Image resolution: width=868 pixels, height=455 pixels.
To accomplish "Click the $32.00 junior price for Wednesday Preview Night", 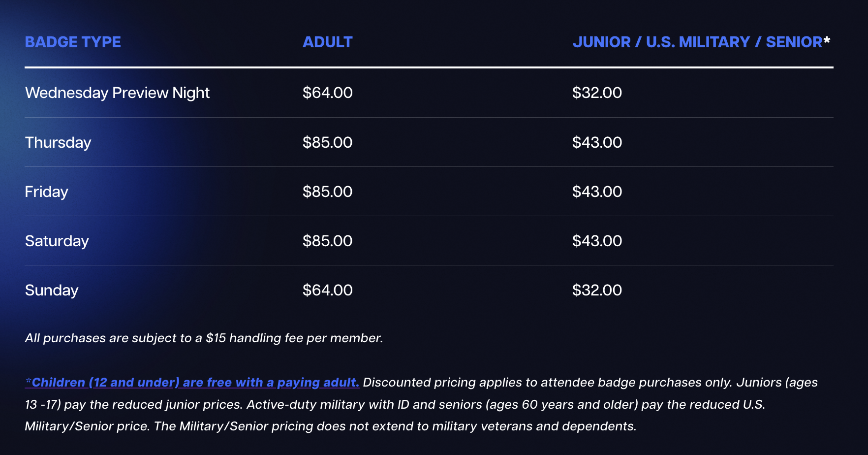I will tap(597, 93).
